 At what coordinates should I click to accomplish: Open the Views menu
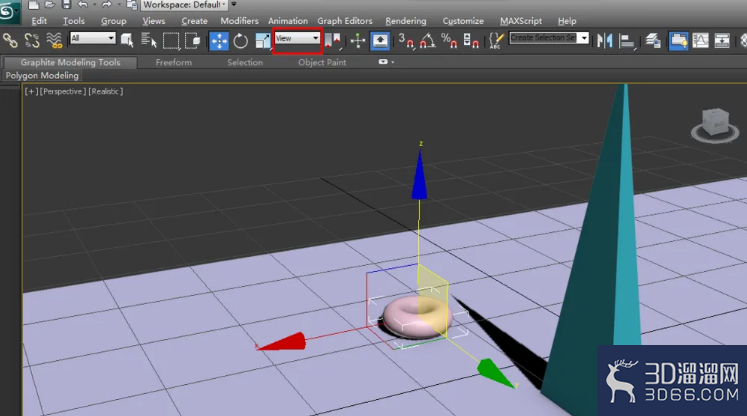pyautogui.click(x=154, y=21)
